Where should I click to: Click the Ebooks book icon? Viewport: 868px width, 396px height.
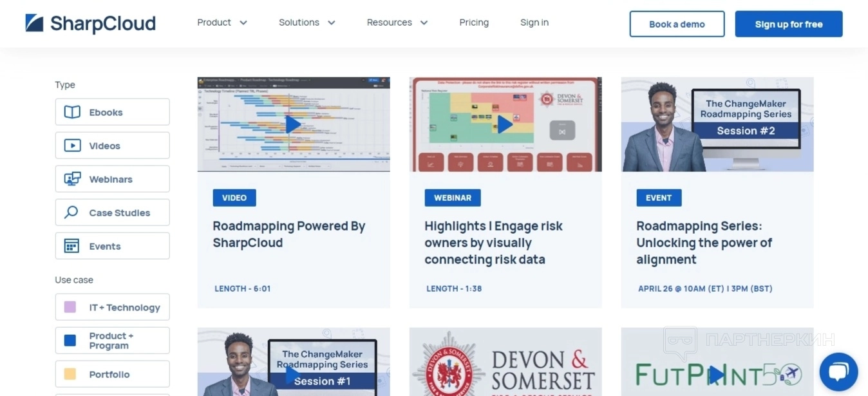[72, 112]
